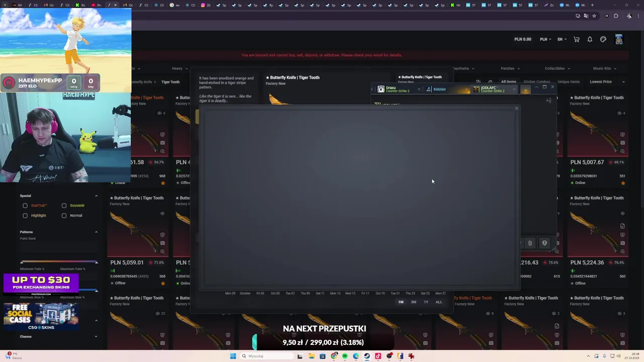Viewport: 644px width, 362px height.
Task: Click the magnifier icon on PLN 5,224.36 knife
Action: (x=622, y=251)
